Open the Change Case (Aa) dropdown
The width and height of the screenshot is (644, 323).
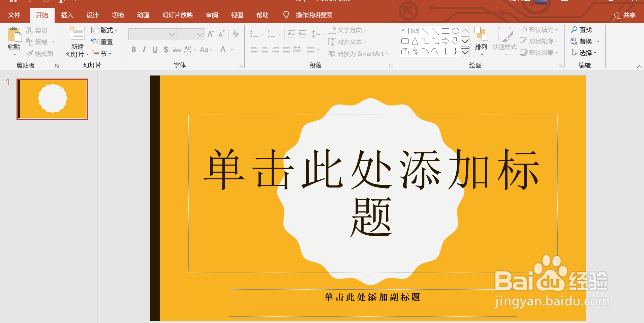click(x=206, y=50)
